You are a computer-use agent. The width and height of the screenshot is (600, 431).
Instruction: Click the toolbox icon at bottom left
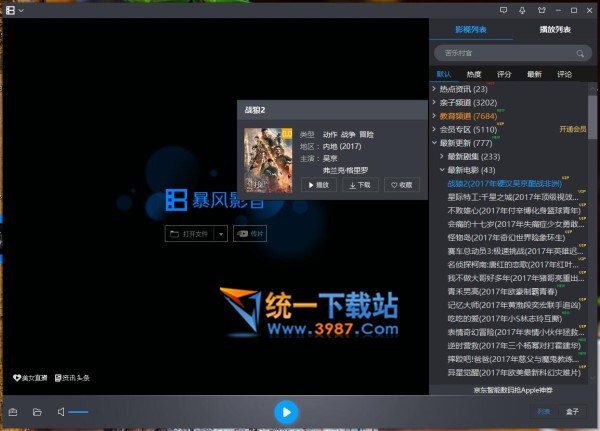click(x=13, y=412)
